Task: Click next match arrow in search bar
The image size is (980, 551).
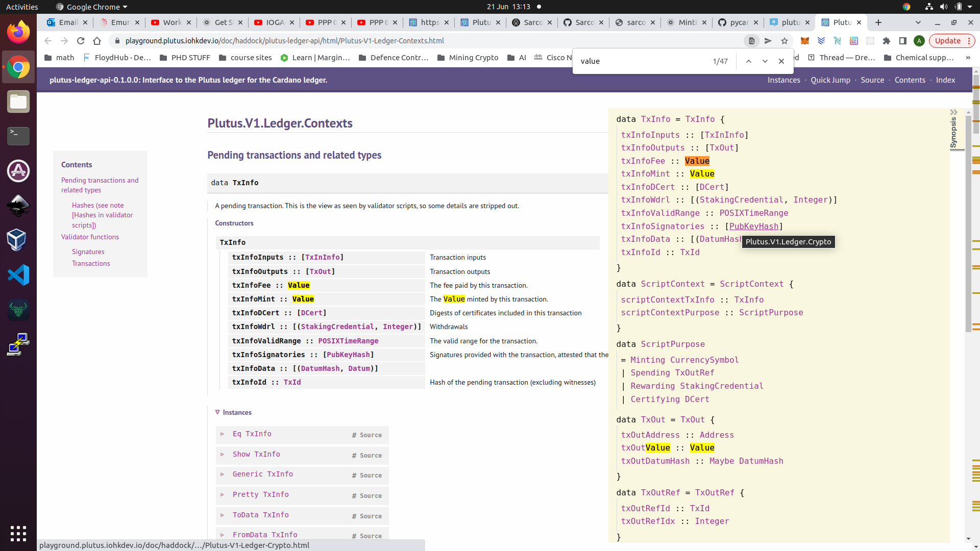Action: pyautogui.click(x=765, y=61)
